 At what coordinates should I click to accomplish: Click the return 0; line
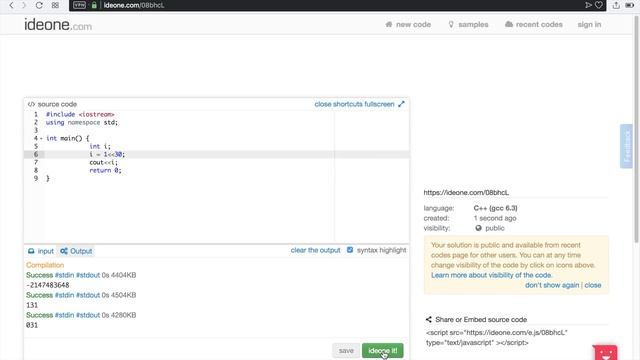[x=105, y=170]
